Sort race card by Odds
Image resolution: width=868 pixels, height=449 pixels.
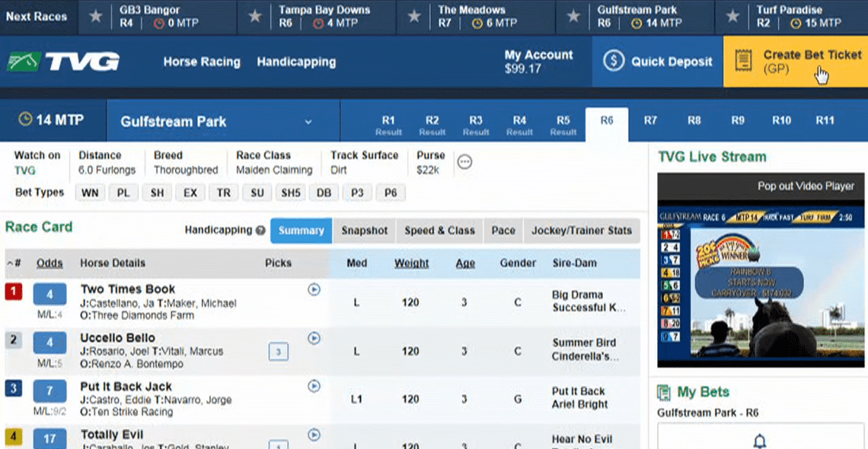[x=49, y=263]
